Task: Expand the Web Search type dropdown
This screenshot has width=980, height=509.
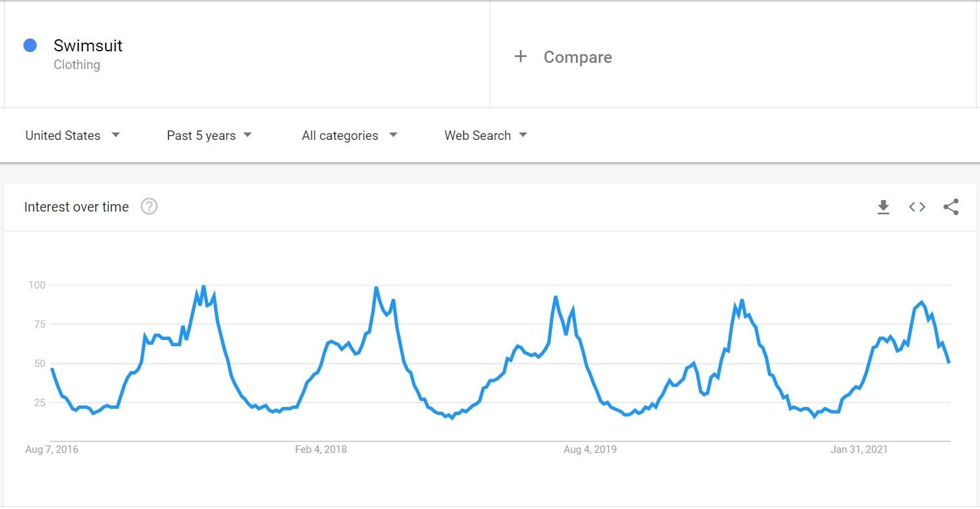Action: click(485, 135)
